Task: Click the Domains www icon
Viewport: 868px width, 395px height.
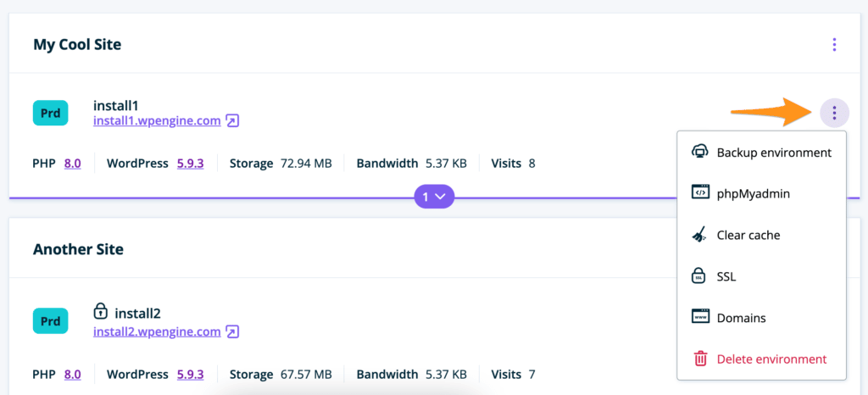Action: click(700, 317)
